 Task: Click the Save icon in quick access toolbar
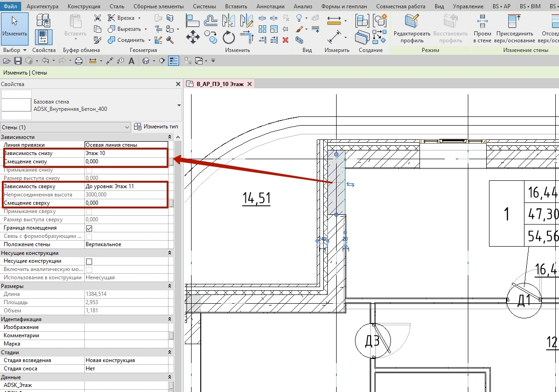[x=18, y=61]
